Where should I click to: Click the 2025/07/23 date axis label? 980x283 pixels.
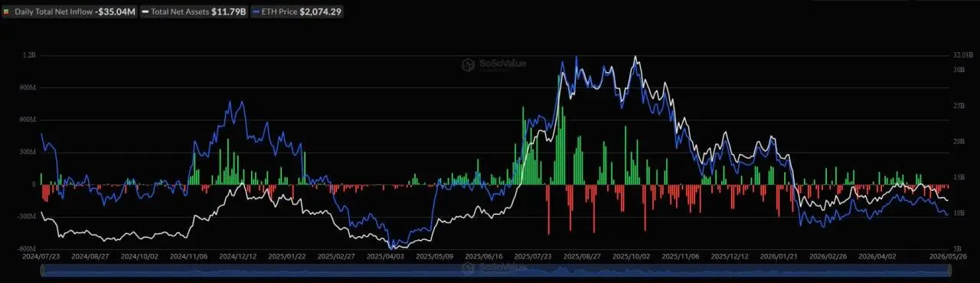534,258
